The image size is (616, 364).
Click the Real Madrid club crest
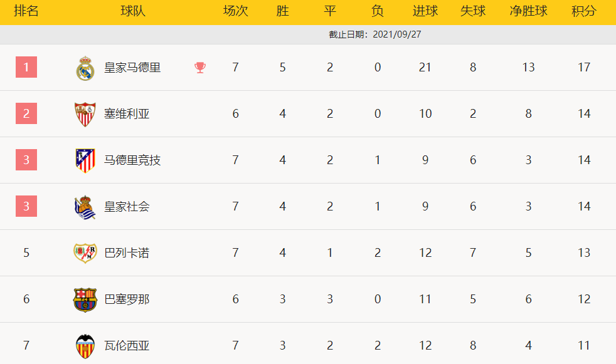[85, 68]
